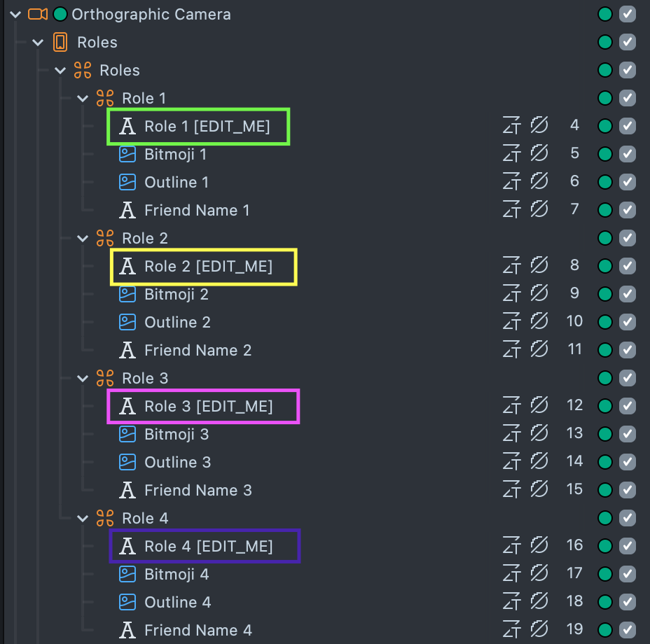
Task: Click the render order number 16
Action: click(x=574, y=546)
